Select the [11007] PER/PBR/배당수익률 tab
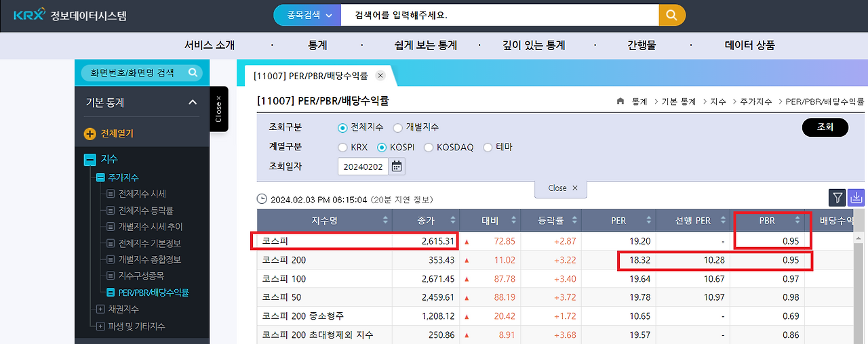 coord(310,75)
